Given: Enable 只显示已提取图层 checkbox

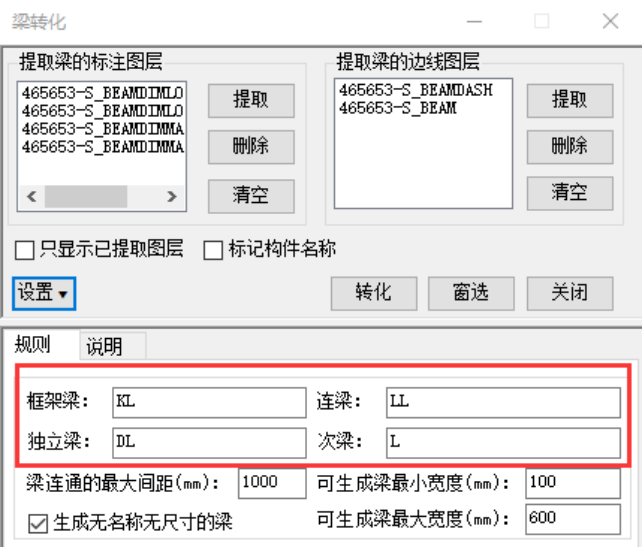Looking at the screenshot, I should 26,250.
